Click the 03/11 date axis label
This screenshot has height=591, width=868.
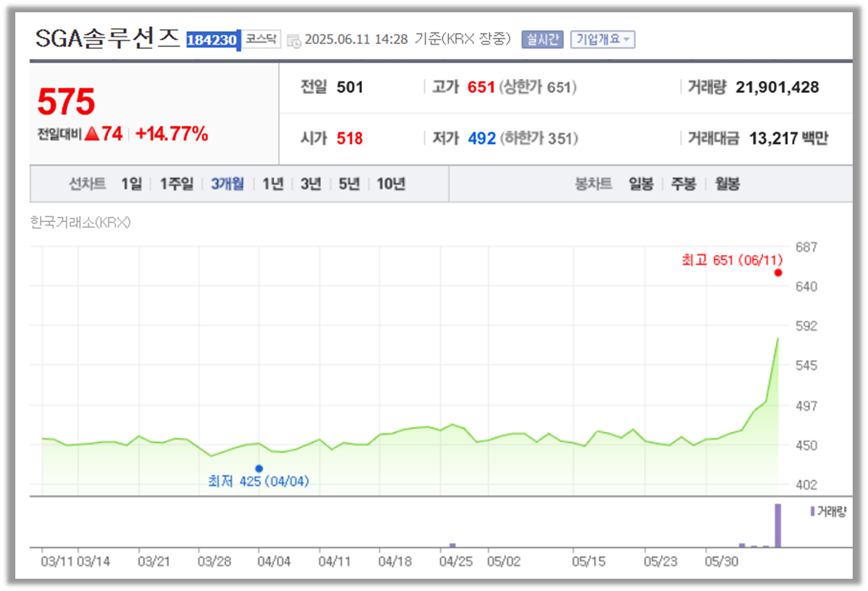[57, 561]
